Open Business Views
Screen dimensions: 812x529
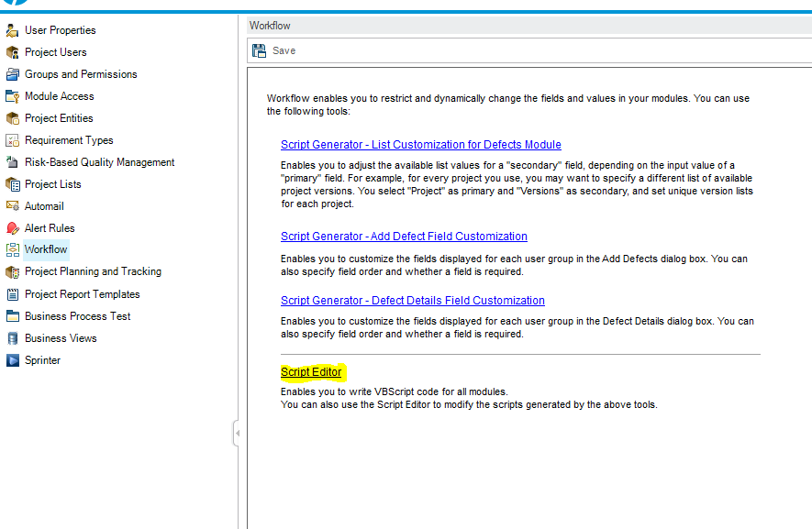[61, 338]
